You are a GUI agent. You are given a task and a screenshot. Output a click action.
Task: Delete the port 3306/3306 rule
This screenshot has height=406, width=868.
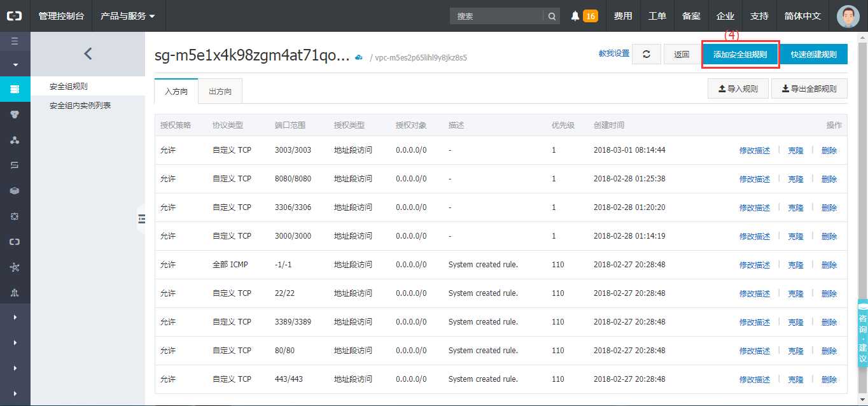(x=829, y=208)
